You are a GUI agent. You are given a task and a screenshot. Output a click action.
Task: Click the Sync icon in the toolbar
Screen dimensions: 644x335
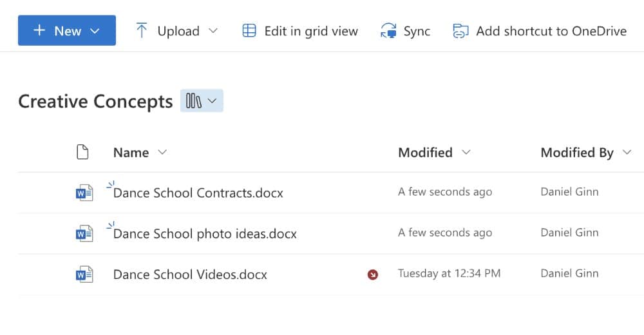tap(388, 31)
